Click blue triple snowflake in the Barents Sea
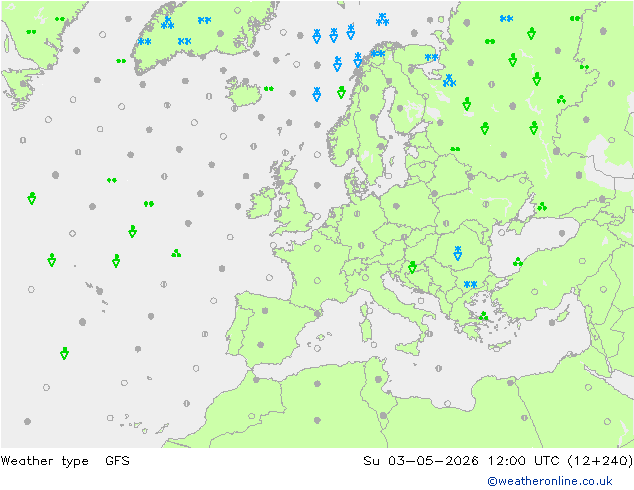634x490 pixels. pyautogui.click(x=382, y=19)
